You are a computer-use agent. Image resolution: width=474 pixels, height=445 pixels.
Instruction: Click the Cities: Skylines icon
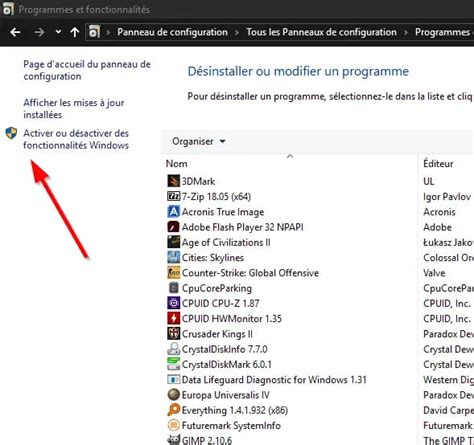tap(173, 257)
